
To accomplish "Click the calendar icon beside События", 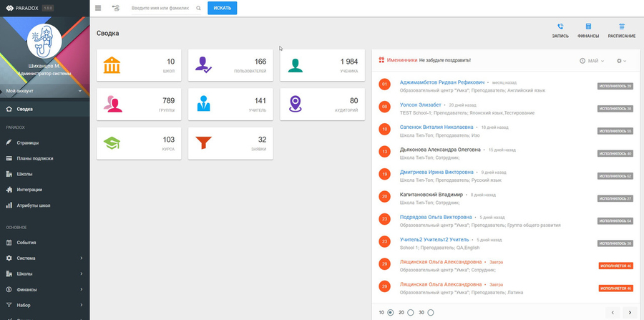I will pos(9,243).
